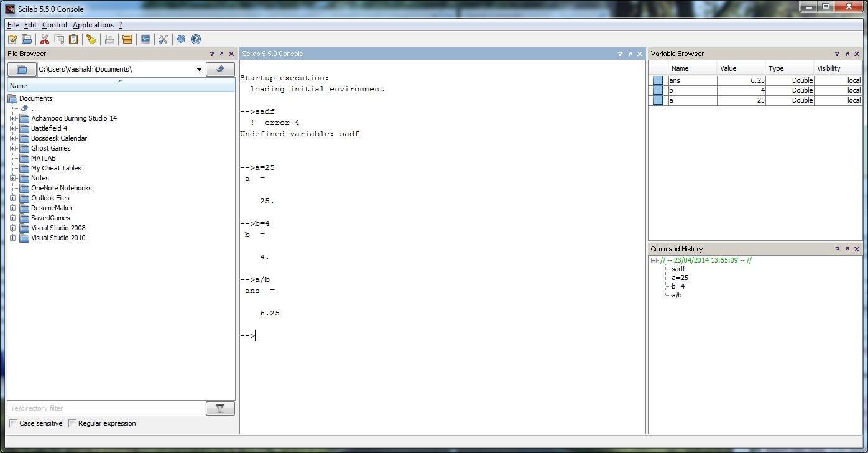This screenshot has width=868, height=453.
Task: Enable the Case sensitive checkbox
Action: (x=14, y=424)
